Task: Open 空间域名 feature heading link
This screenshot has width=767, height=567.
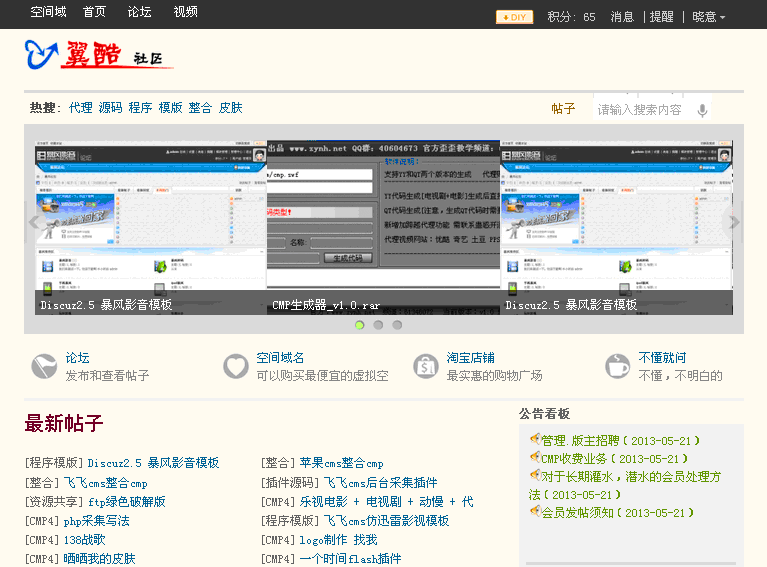Action: (x=280, y=358)
